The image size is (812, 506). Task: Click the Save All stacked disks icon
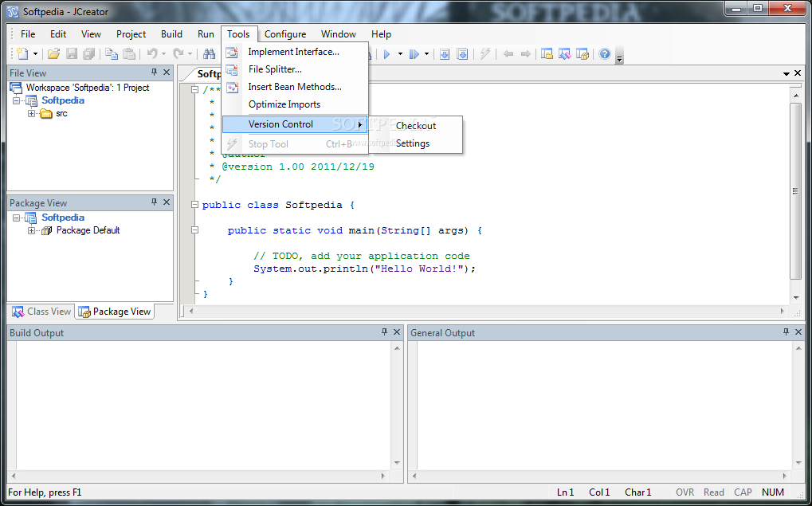89,53
